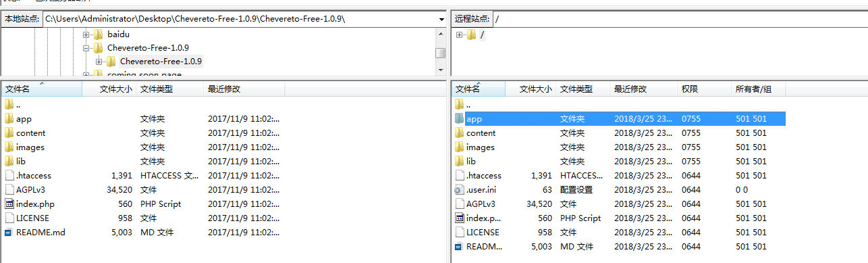
Task: Select the local parent directory '..' folder icon
Action: pyautogui.click(x=9, y=104)
